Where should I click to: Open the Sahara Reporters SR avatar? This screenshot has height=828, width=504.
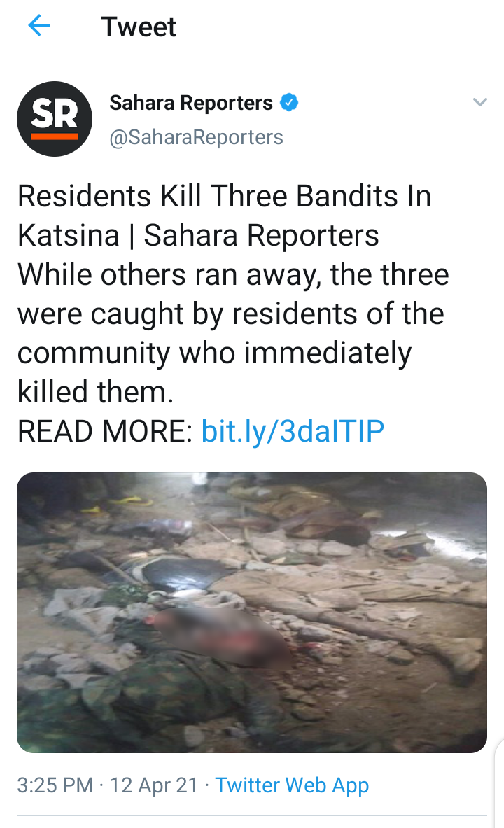click(x=55, y=119)
